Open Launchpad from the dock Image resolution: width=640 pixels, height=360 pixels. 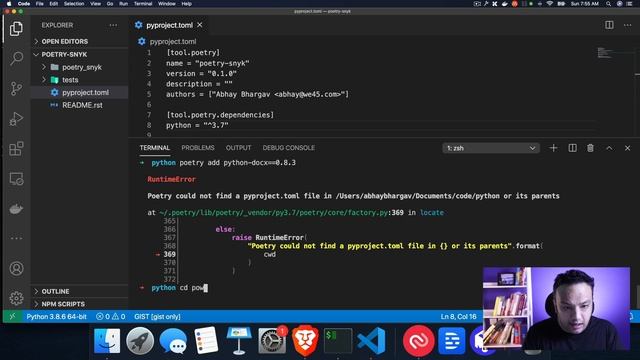click(140, 340)
